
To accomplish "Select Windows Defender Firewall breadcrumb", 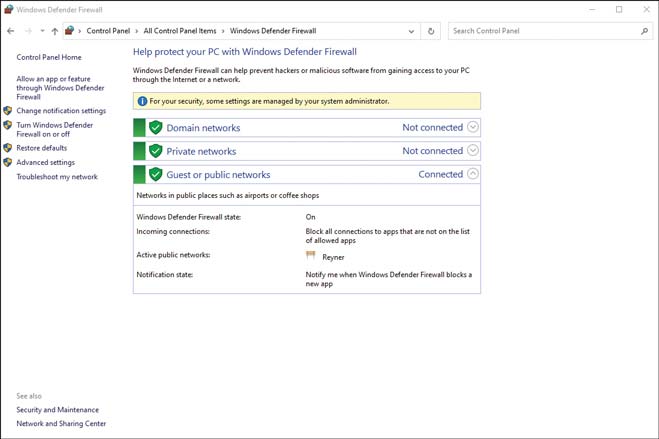I will [x=273, y=31].
